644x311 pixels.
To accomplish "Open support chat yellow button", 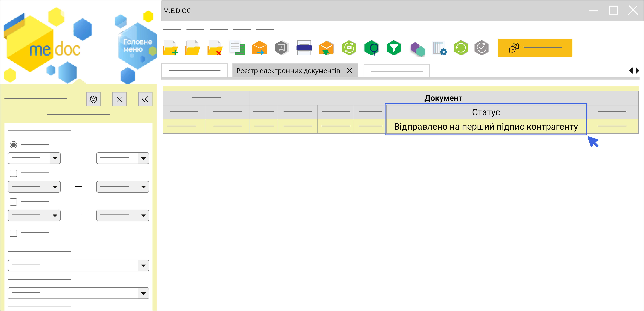I will coord(535,48).
